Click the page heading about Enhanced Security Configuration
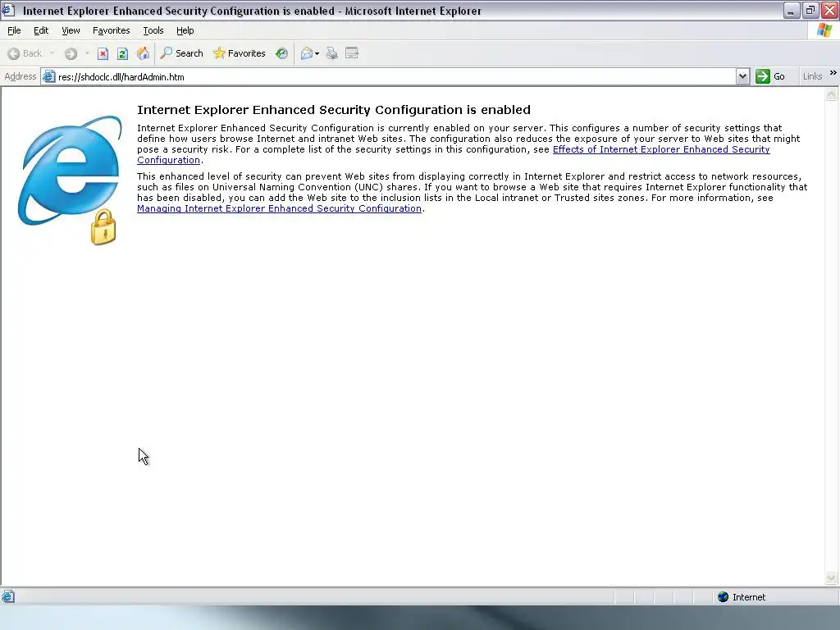This screenshot has height=630, width=840. click(x=334, y=110)
